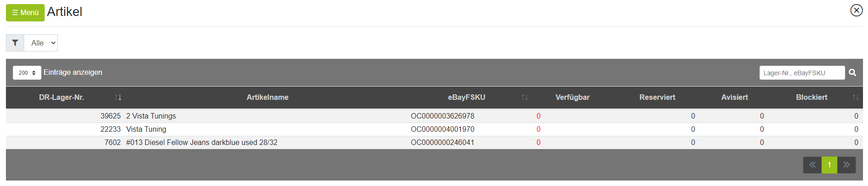
Task: Open the 200 entries-per-page selector
Action: [27, 72]
